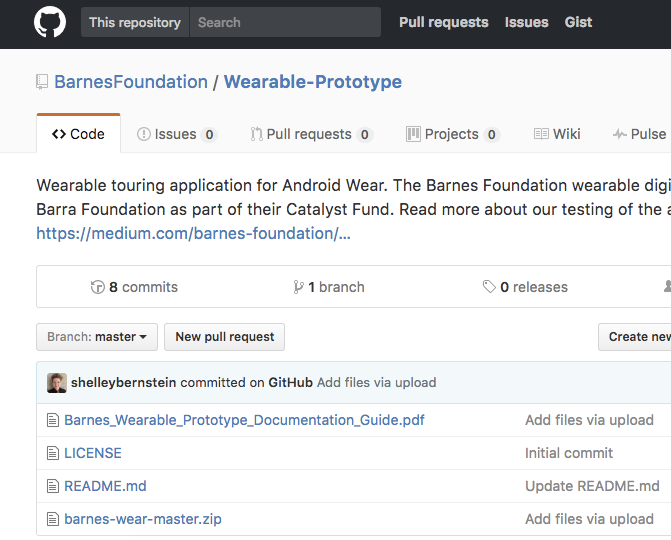671x540 pixels.
Task: Open the Branch: master dropdown
Action: click(96, 337)
